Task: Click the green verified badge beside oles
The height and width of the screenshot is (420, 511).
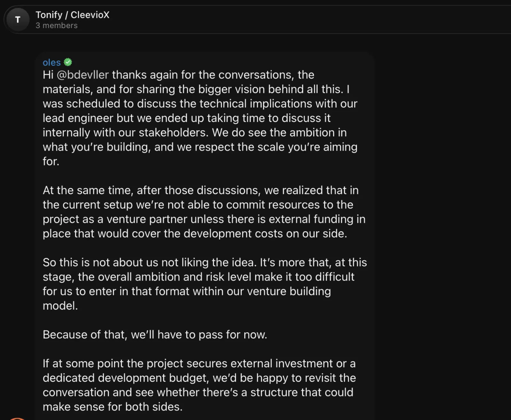Action: (x=68, y=62)
